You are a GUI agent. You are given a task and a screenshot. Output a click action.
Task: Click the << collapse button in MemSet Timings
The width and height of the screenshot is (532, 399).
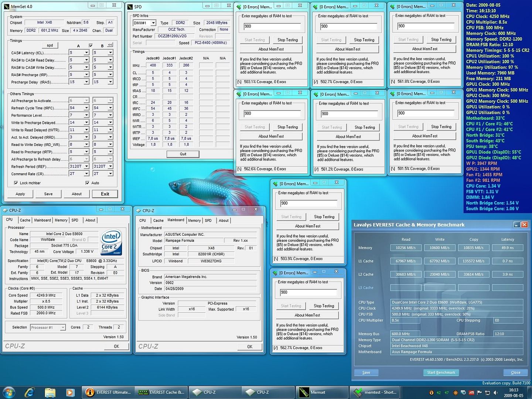point(110,45)
